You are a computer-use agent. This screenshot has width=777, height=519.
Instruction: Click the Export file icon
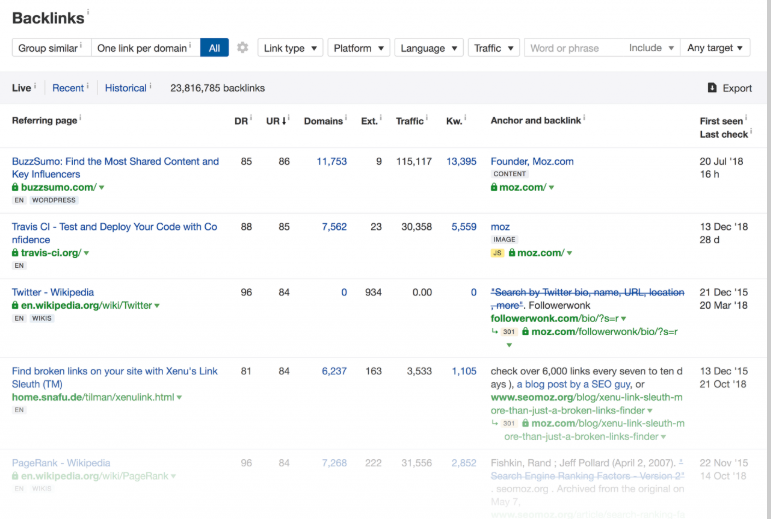pos(712,88)
